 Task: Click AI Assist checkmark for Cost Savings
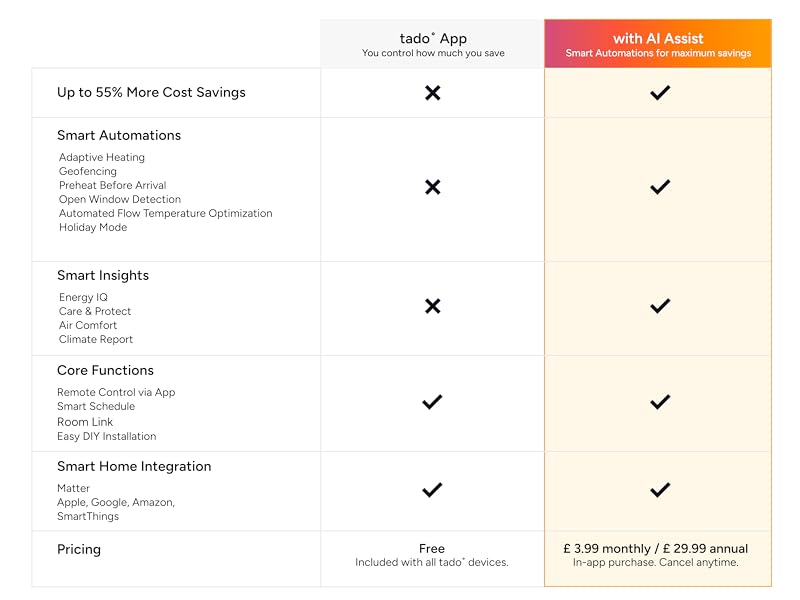(x=659, y=93)
